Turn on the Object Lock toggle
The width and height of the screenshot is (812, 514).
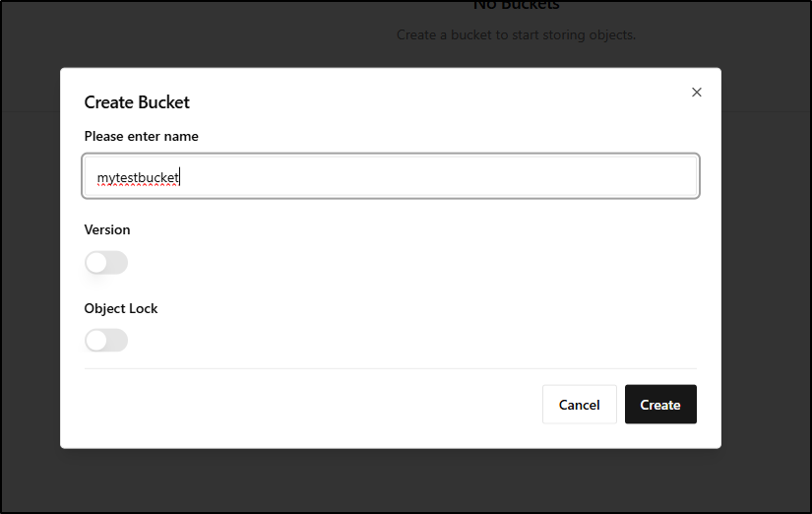click(x=106, y=341)
